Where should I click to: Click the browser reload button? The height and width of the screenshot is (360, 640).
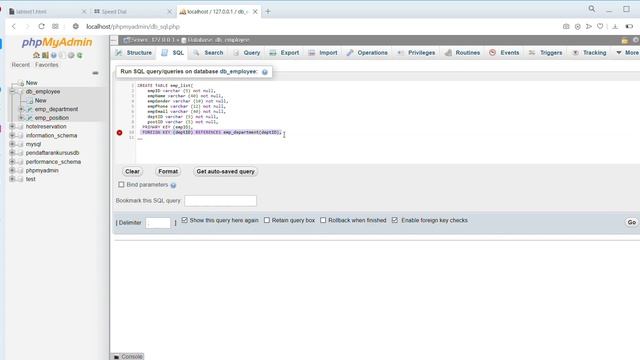coord(41,27)
